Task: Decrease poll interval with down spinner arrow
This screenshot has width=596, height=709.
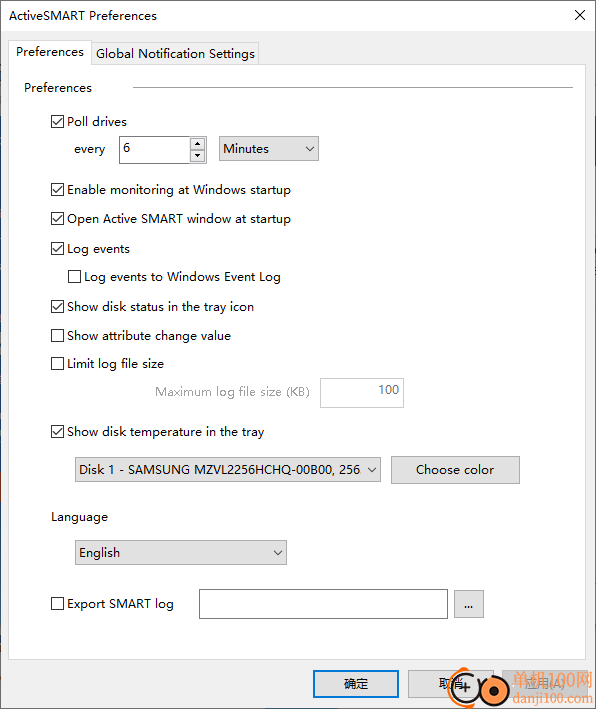Action: (197, 156)
